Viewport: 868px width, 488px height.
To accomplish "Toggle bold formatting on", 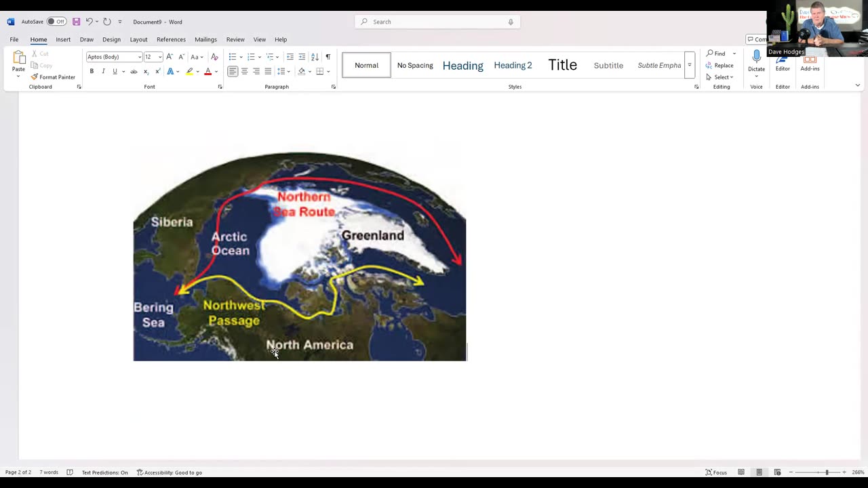I will click(92, 71).
